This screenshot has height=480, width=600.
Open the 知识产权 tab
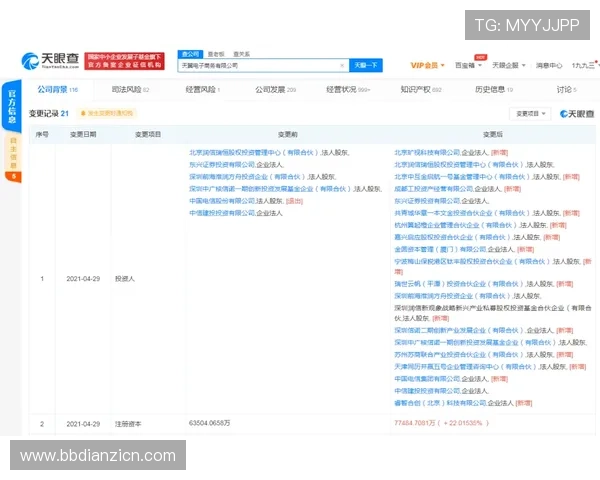coord(421,90)
